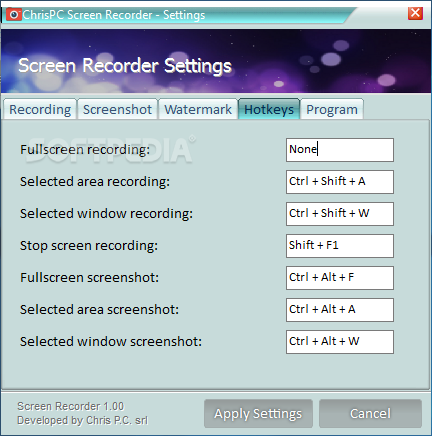Screen dimensions: 432x436
Task: Click the Selected area screenshot hotkey box
Action: [x=340, y=310]
